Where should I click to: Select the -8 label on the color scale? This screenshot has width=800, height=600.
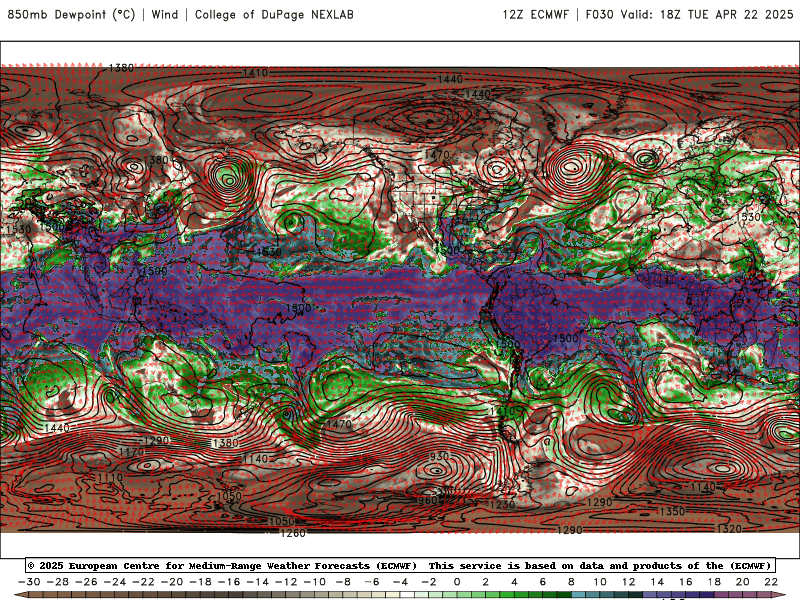pyautogui.click(x=343, y=582)
